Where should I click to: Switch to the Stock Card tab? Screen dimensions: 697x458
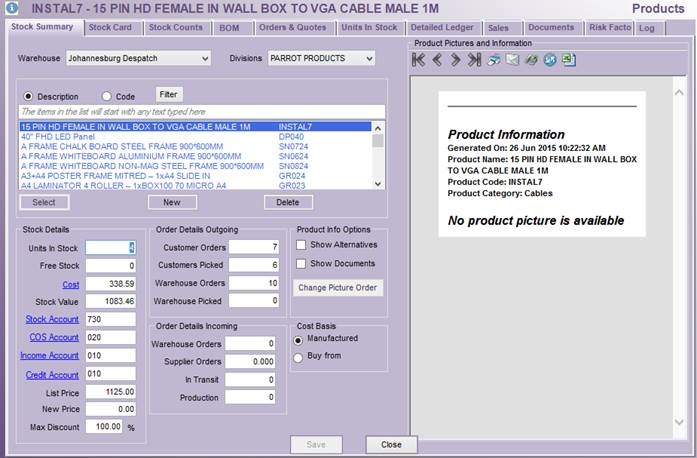pyautogui.click(x=110, y=27)
